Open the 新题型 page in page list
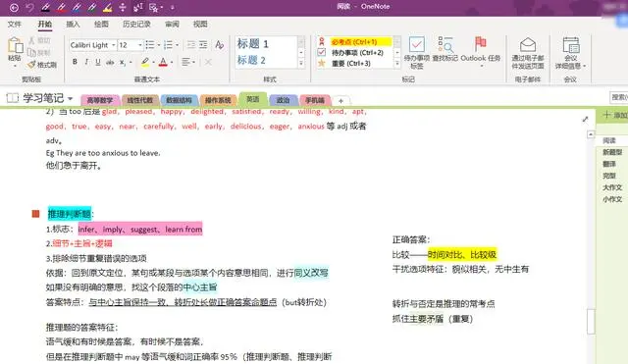Image resolution: width=628 pixels, height=364 pixels. tap(612, 152)
